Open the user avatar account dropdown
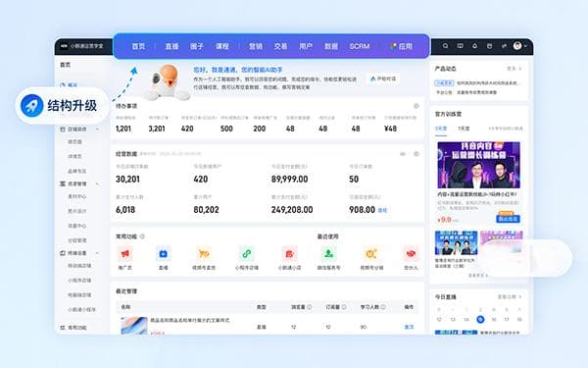Viewport: 588px width, 368px height. coord(519,46)
